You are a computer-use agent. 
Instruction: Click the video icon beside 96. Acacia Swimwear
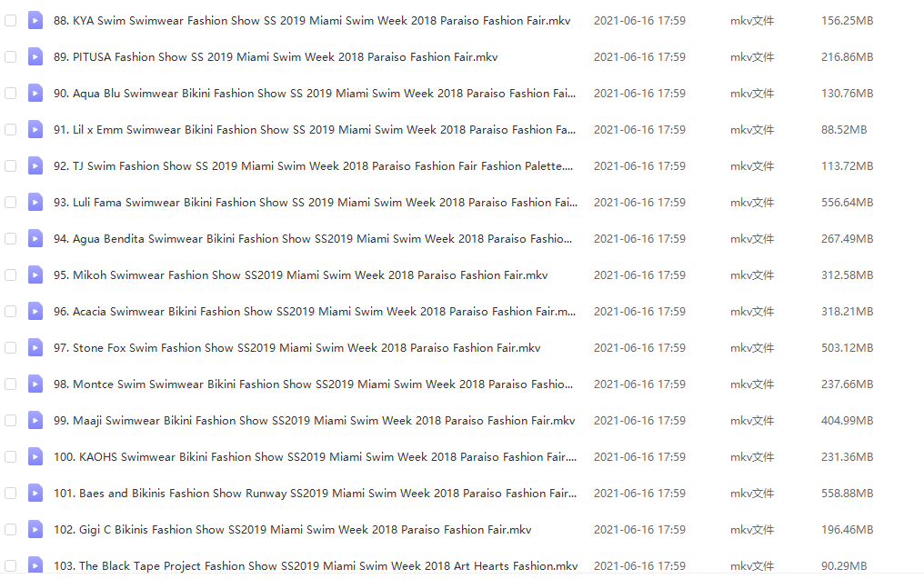35,311
